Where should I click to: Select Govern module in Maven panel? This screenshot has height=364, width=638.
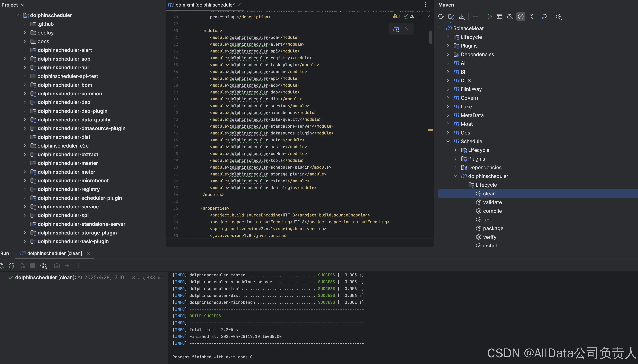tap(469, 98)
